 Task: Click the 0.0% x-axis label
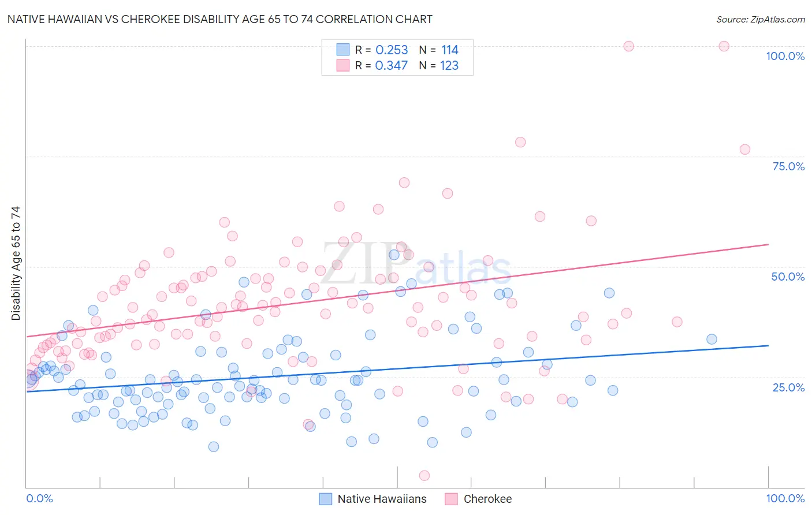click(39, 498)
